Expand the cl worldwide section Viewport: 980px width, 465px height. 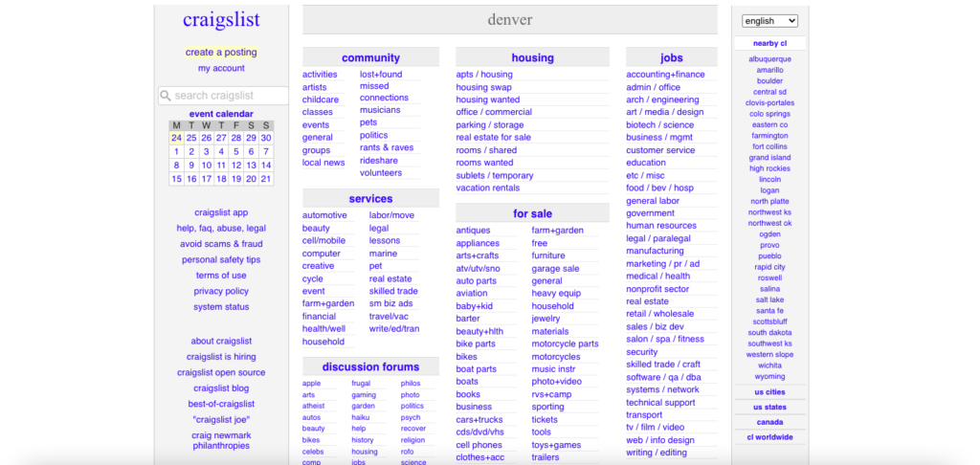point(769,437)
